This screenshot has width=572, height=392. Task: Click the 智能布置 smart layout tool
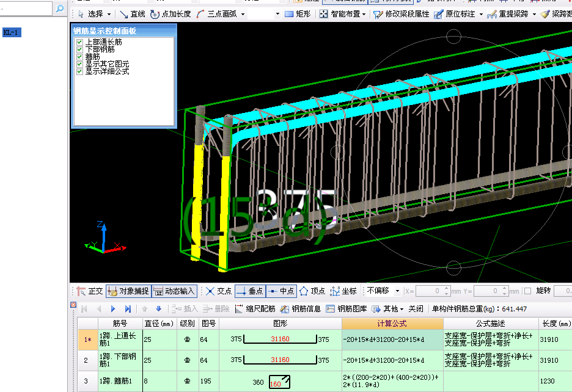(339, 14)
